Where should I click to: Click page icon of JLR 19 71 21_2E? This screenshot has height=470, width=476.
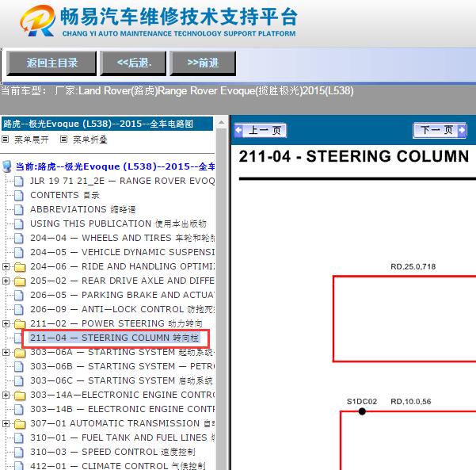point(19,181)
